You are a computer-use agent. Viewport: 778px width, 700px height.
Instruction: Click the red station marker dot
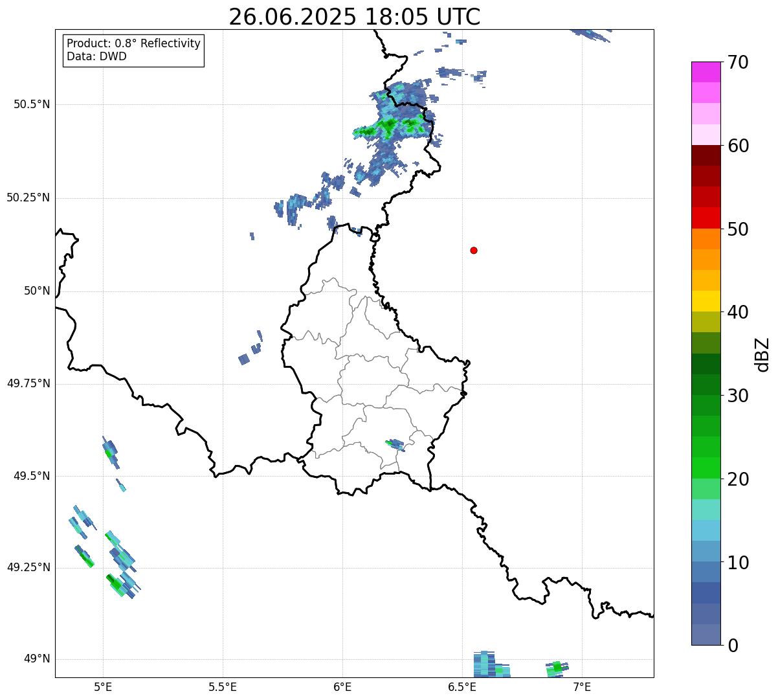(474, 250)
